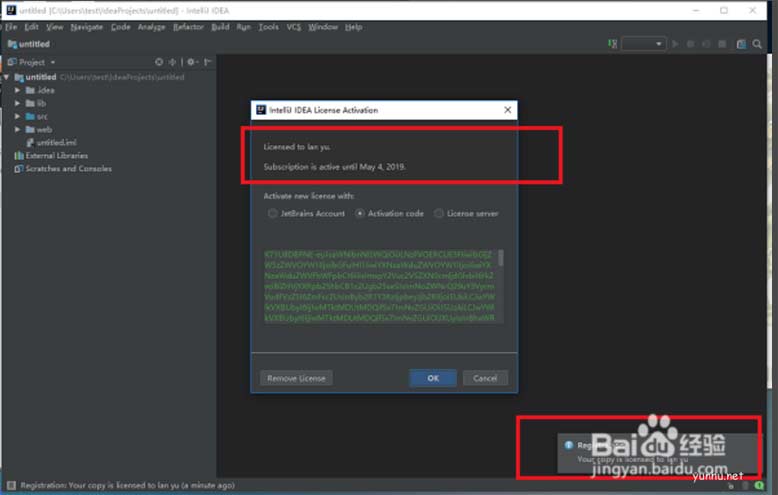
Task: Open the File menu
Action: [x=11, y=27]
